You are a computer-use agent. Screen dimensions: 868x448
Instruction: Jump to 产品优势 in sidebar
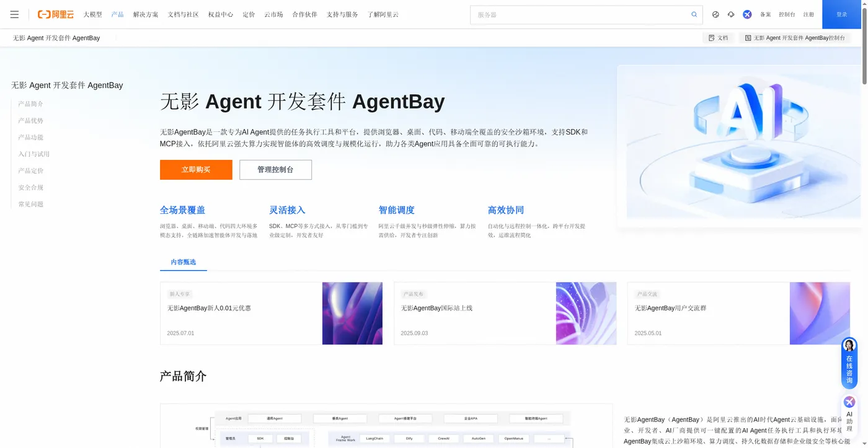tap(31, 121)
